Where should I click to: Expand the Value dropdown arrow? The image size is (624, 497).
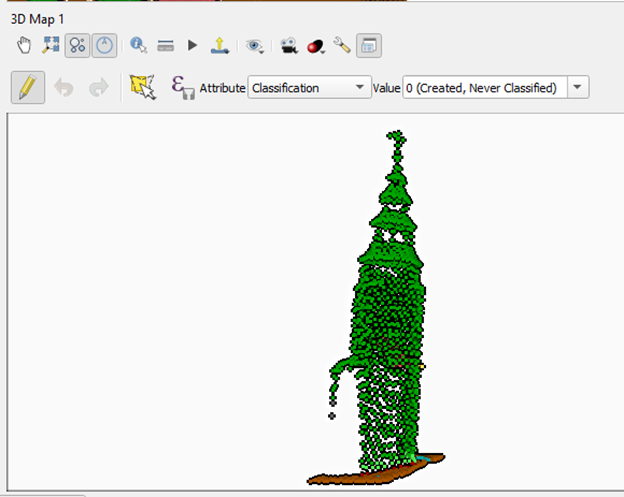pos(578,87)
